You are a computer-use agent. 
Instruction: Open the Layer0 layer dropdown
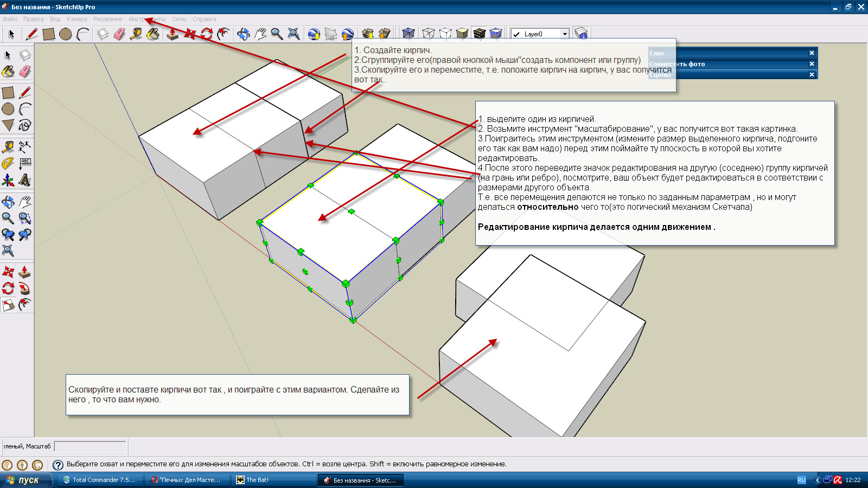564,34
